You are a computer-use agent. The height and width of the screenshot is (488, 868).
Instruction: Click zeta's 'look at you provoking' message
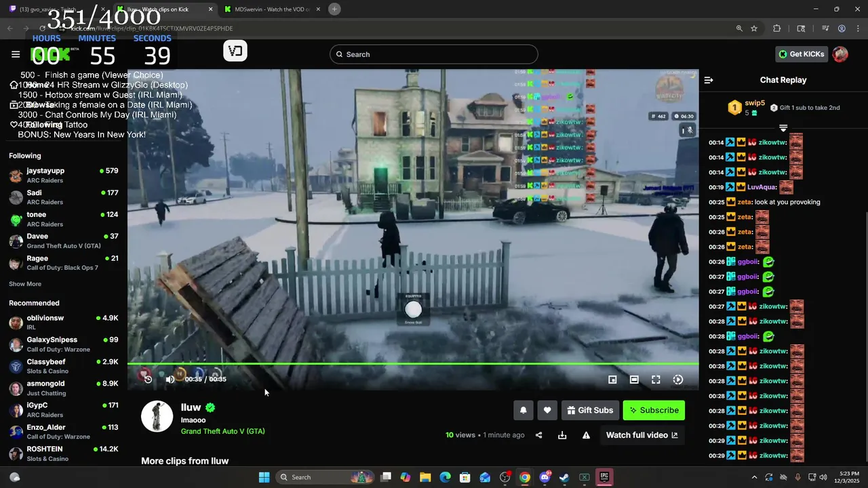tap(788, 202)
